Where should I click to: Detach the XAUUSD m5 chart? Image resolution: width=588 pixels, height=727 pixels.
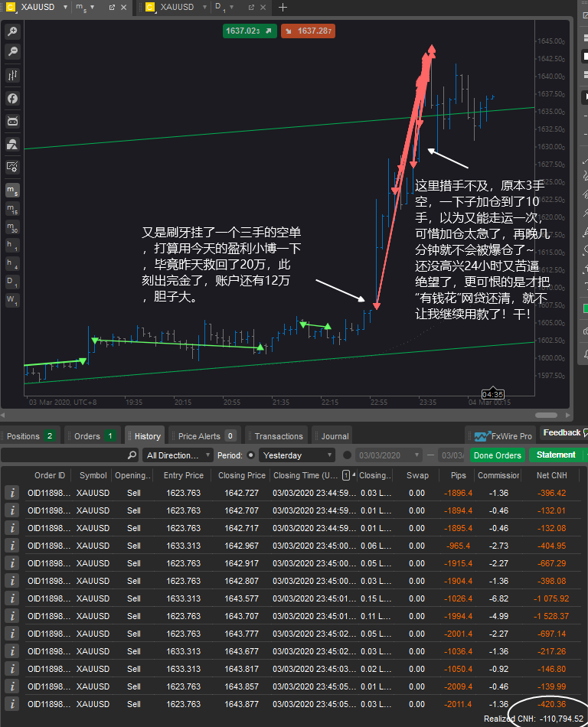[112, 8]
